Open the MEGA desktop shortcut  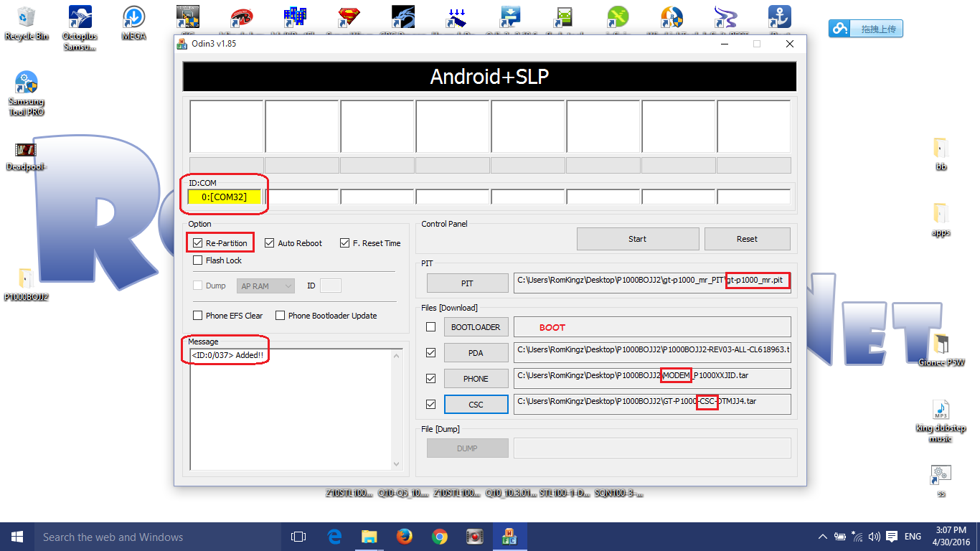[133, 23]
